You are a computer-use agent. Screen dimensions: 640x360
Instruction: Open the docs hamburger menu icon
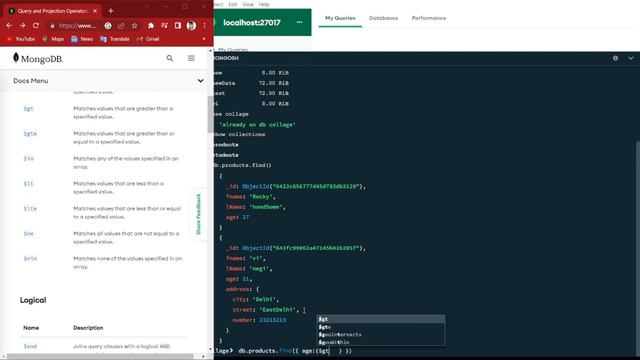pyautogui.click(x=191, y=58)
